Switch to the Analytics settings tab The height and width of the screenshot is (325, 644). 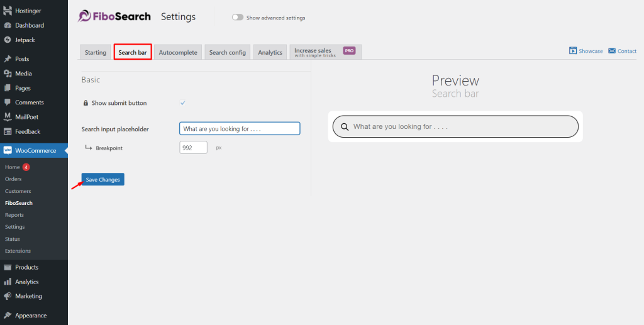coord(270,52)
